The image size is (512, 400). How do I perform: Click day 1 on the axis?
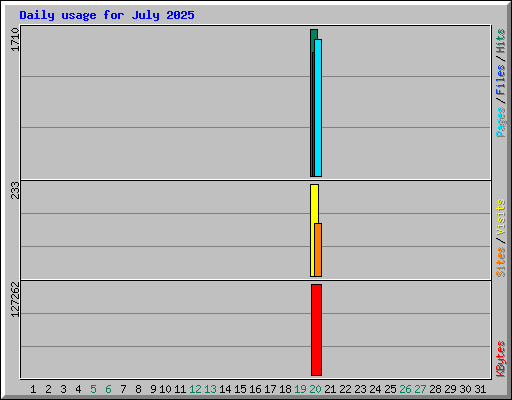click(33, 389)
